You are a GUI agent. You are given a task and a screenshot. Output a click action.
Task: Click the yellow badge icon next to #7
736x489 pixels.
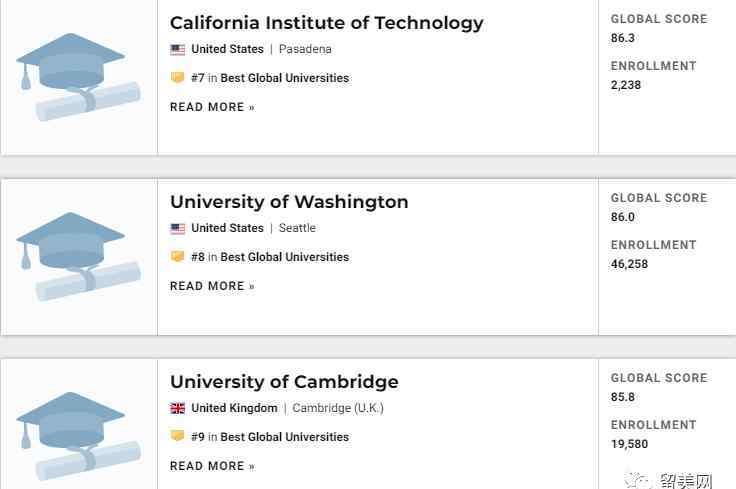[x=177, y=77]
